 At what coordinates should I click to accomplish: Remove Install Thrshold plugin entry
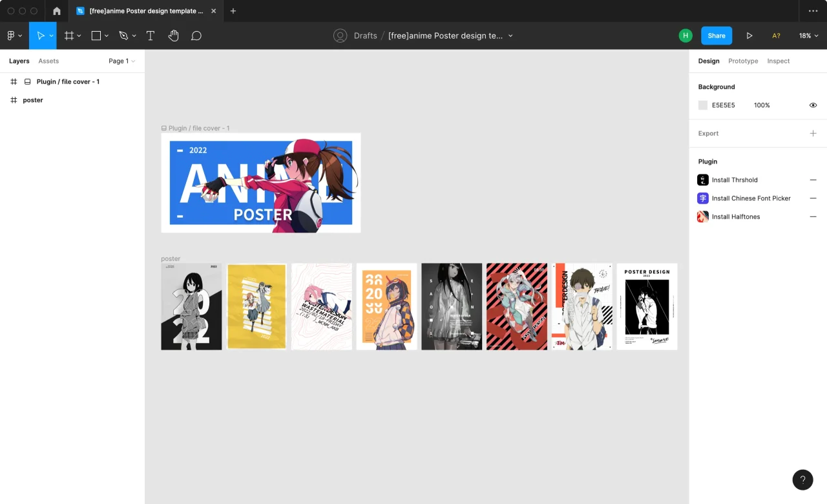click(813, 180)
